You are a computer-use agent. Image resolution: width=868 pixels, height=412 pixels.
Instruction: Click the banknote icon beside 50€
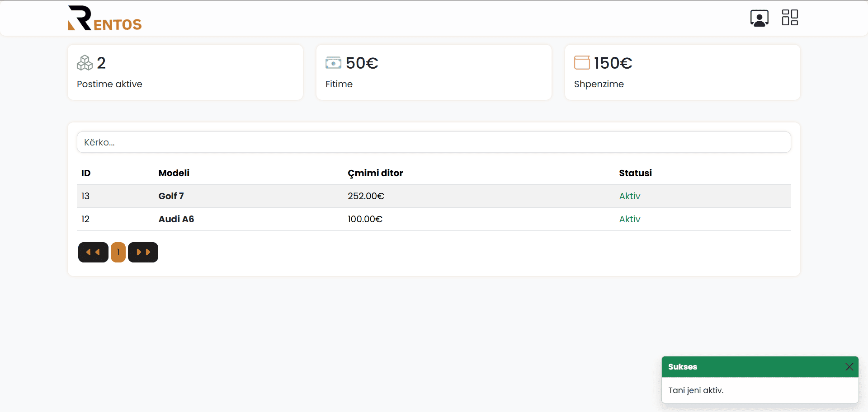[333, 63]
